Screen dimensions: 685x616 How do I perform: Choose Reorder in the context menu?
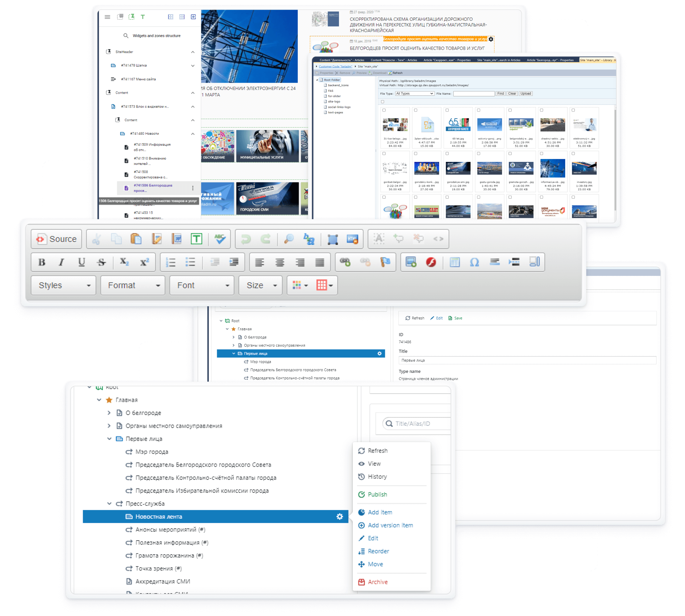374,552
